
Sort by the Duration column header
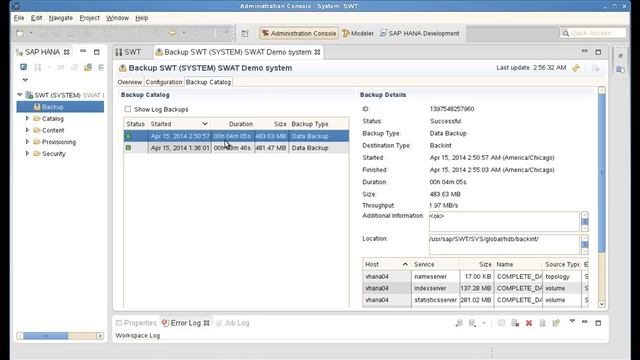click(x=233, y=124)
